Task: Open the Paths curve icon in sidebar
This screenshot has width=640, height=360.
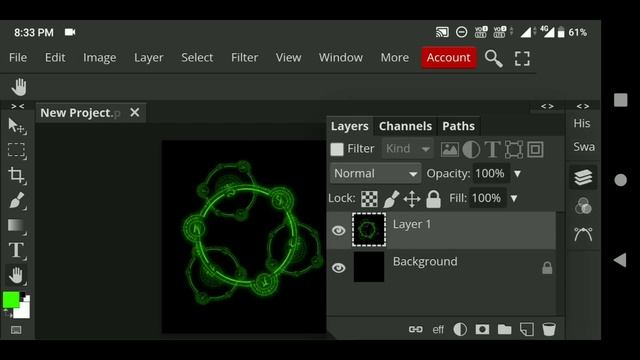Action: [x=583, y=234]
